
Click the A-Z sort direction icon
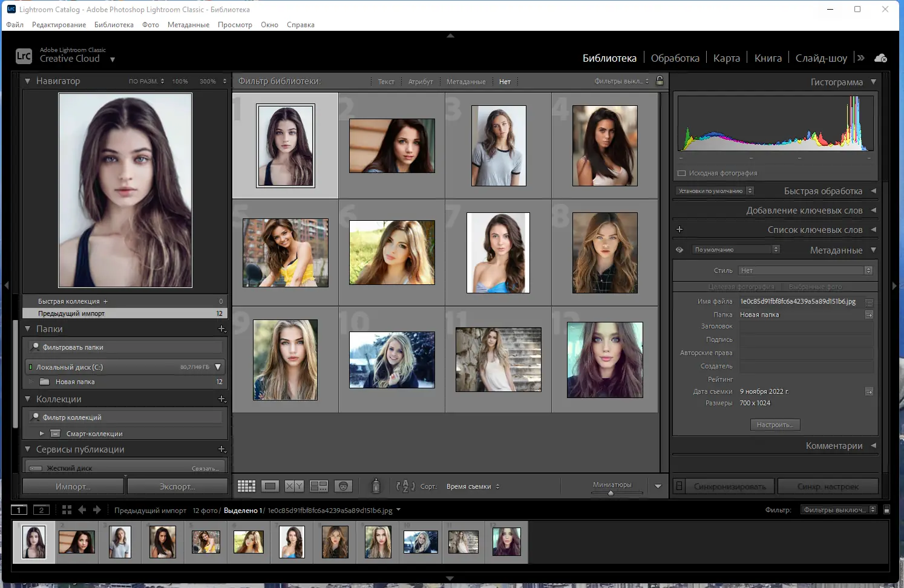point(405,486)
